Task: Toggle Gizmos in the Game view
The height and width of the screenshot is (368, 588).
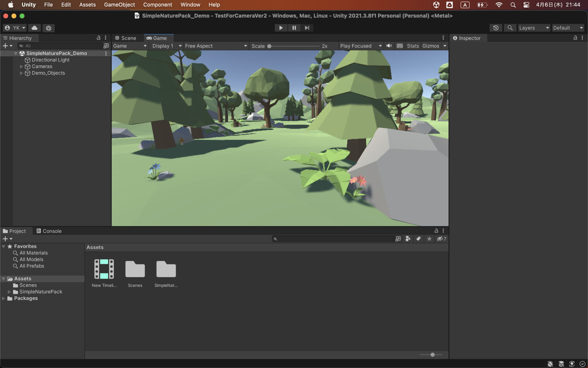Action: (x=431, y=46)
